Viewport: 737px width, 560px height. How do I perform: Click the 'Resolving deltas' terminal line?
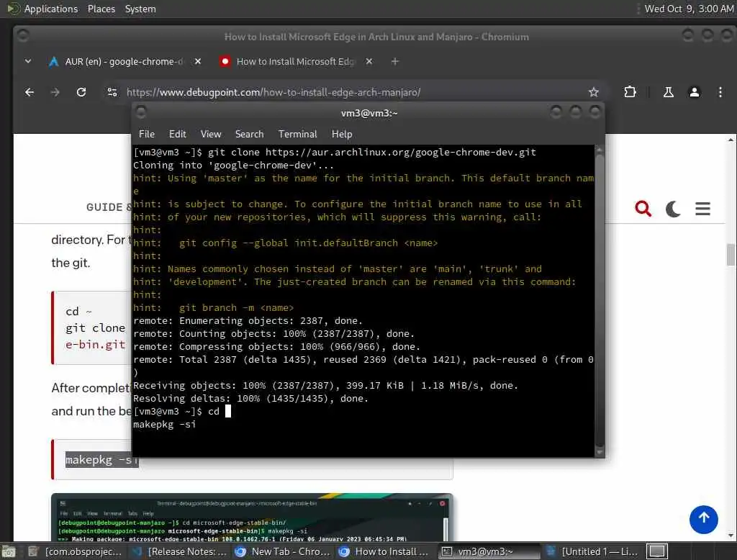coord(250,398)
